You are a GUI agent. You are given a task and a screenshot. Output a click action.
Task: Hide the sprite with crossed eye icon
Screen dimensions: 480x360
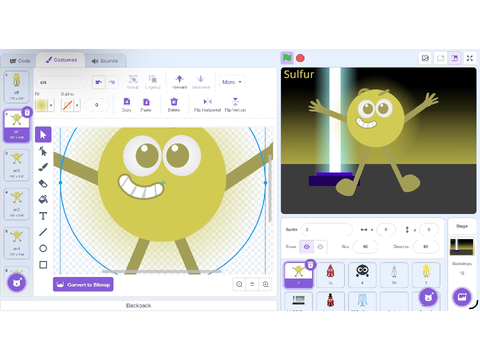tap(320, 247)
